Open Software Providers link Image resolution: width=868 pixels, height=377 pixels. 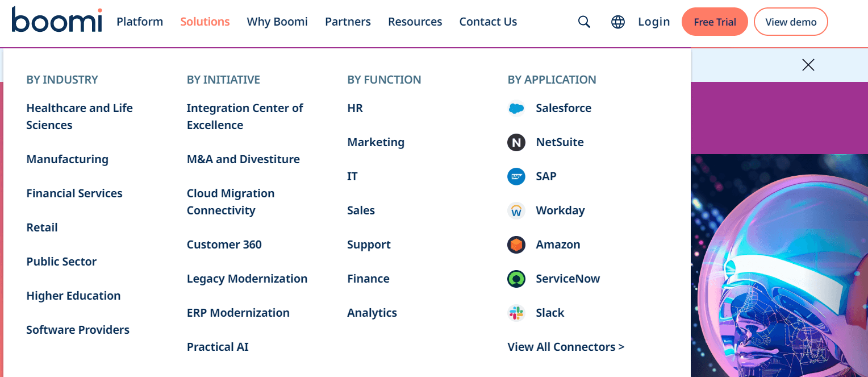click(x=78, y=330)
